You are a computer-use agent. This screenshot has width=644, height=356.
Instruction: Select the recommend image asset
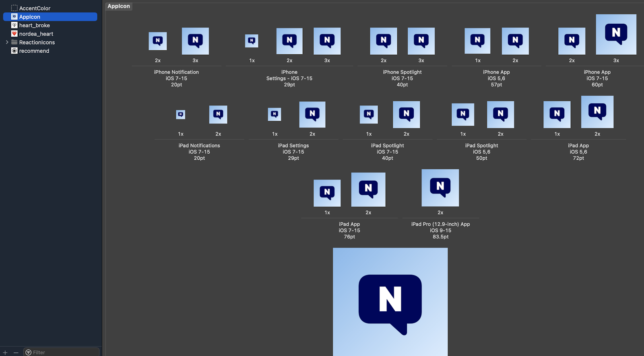34,51
